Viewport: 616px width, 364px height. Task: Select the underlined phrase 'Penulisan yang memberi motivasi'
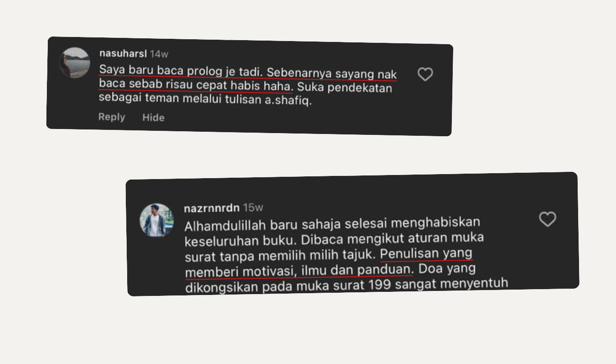point(329,263)
